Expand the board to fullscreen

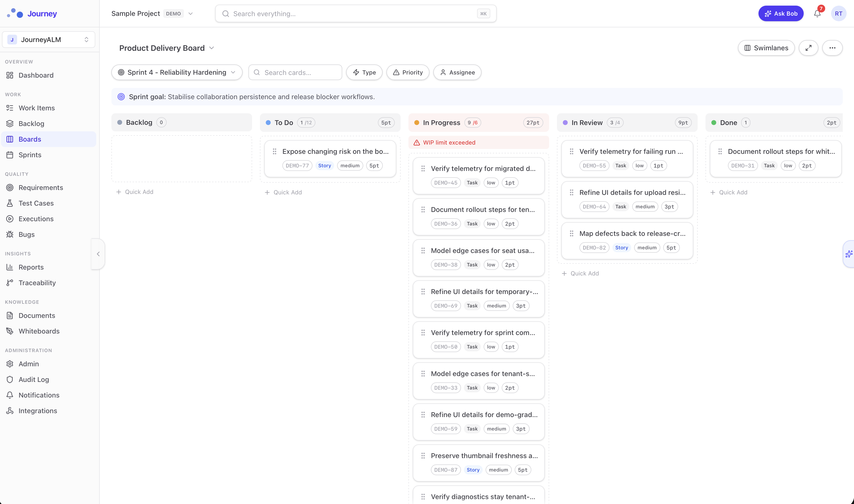click(x=809, y=48)
